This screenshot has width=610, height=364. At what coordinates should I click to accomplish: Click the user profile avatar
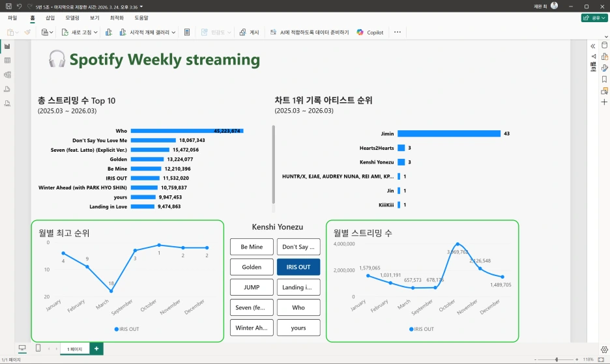(555, 6)
